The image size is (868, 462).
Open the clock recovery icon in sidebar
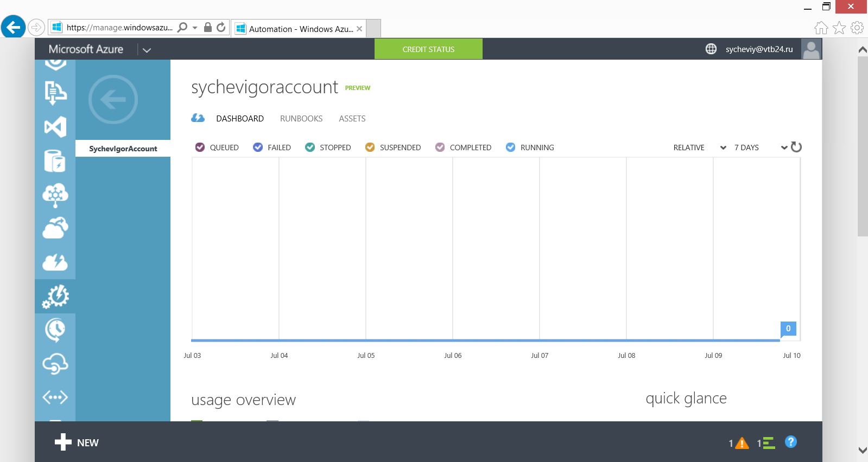point(55,330)
